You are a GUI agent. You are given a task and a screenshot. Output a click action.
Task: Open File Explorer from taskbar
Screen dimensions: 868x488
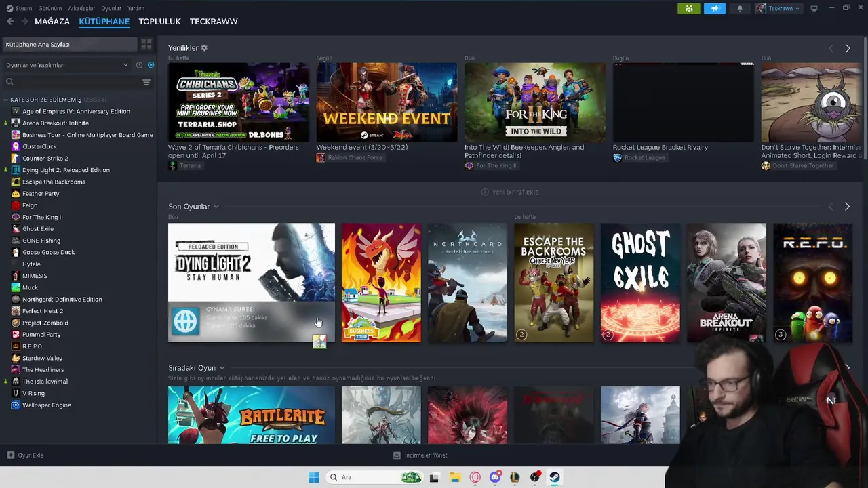455,477
